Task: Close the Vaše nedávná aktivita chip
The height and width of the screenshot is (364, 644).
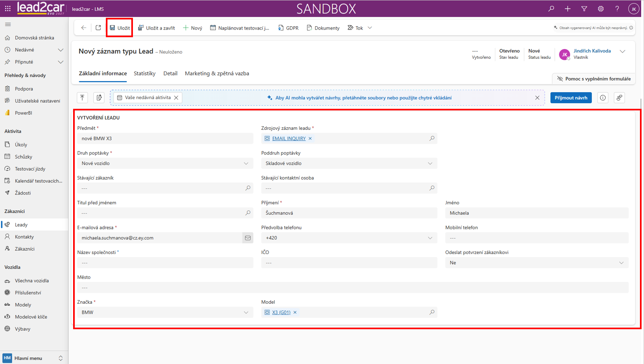Action: 176,97
